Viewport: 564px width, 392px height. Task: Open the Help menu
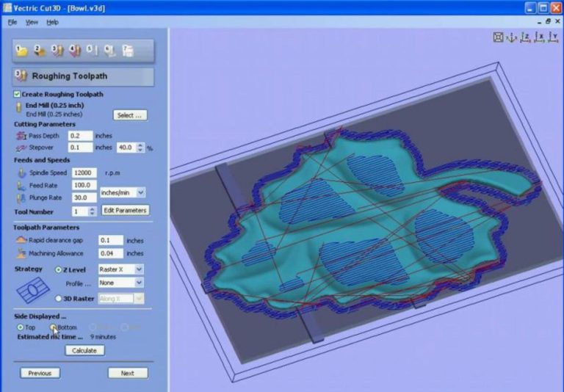52,22
